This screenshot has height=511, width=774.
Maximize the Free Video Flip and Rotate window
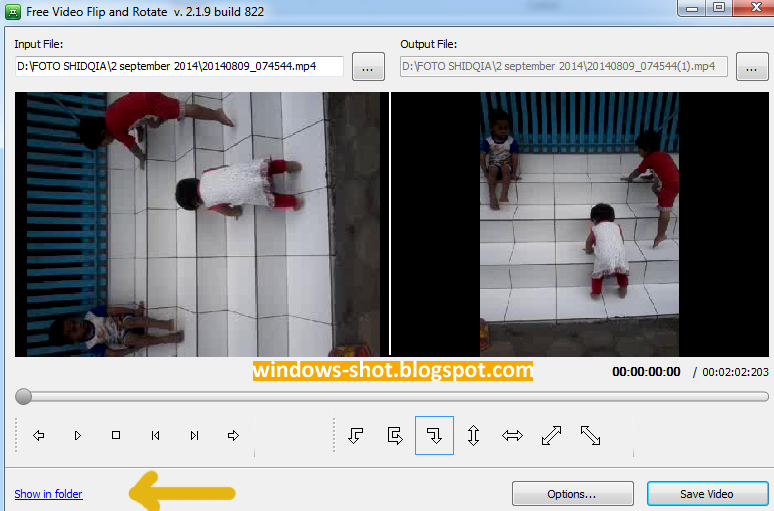(x=719, y=8)
